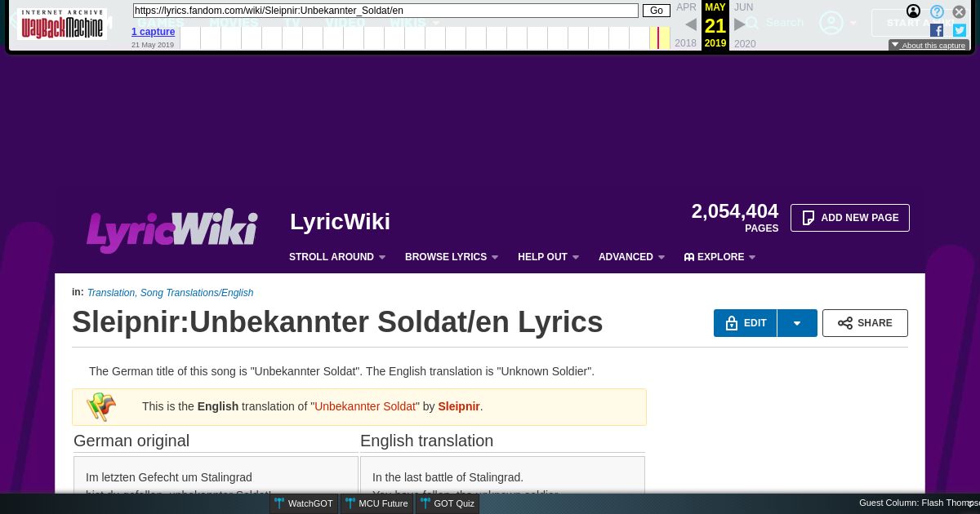The width and height of the screenshot is (980, 514).
Task: Click the Edit button
Action: 746,323
